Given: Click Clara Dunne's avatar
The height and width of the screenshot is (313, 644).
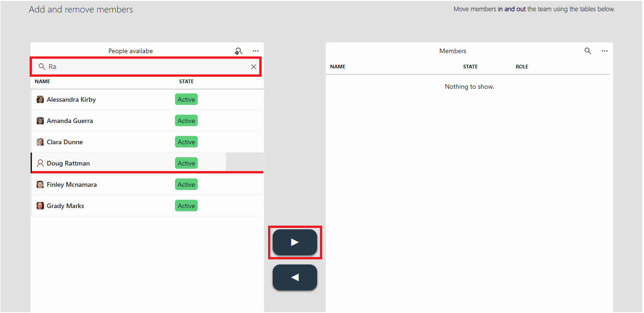Looking at the screenshot, I should (40, 142).
